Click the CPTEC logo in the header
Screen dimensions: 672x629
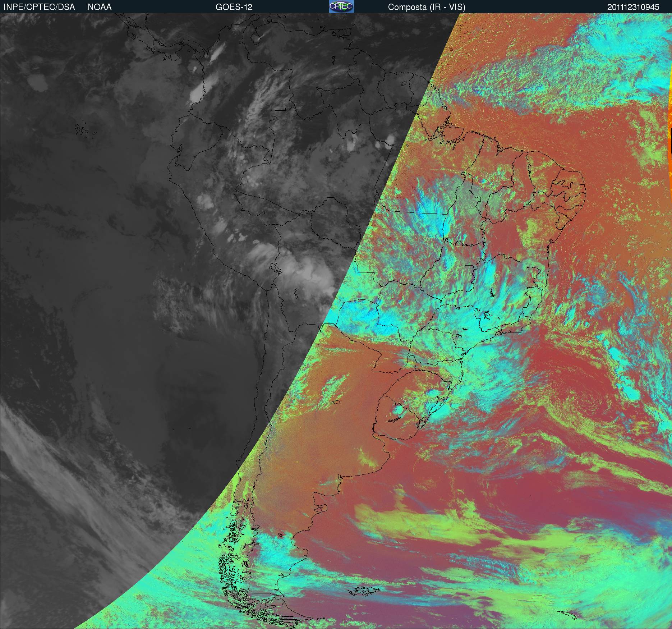coord(341,6)
